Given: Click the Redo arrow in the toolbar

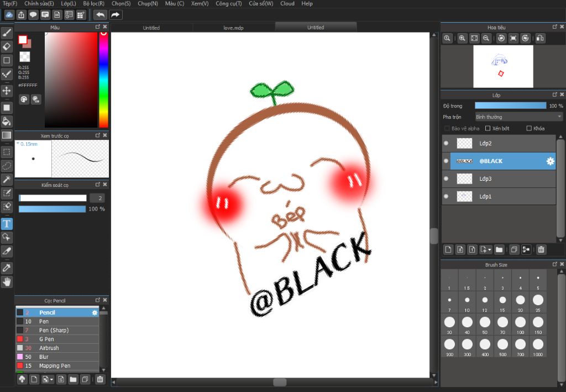Looking at the screenshot, I should [115, 15].
